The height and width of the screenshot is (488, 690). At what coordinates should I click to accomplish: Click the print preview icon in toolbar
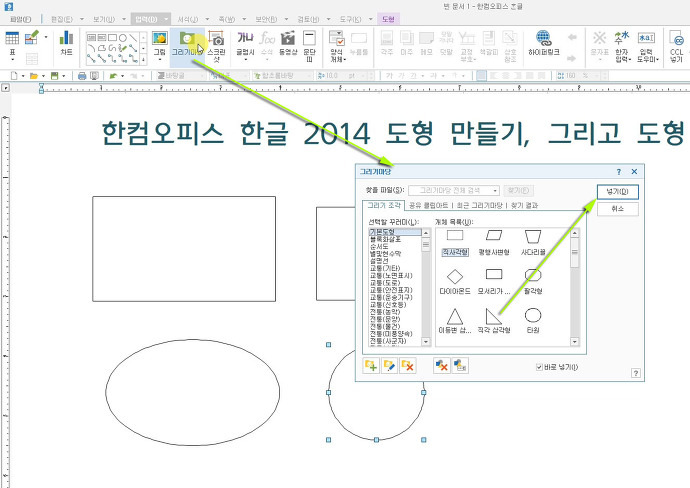point(94,76)
